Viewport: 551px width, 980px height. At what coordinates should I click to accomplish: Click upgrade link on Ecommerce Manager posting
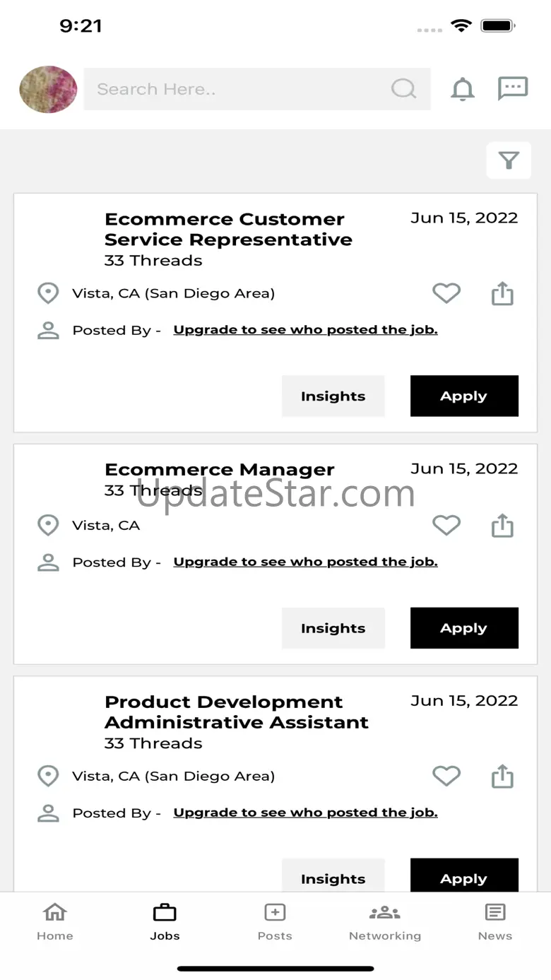(305, 562)
